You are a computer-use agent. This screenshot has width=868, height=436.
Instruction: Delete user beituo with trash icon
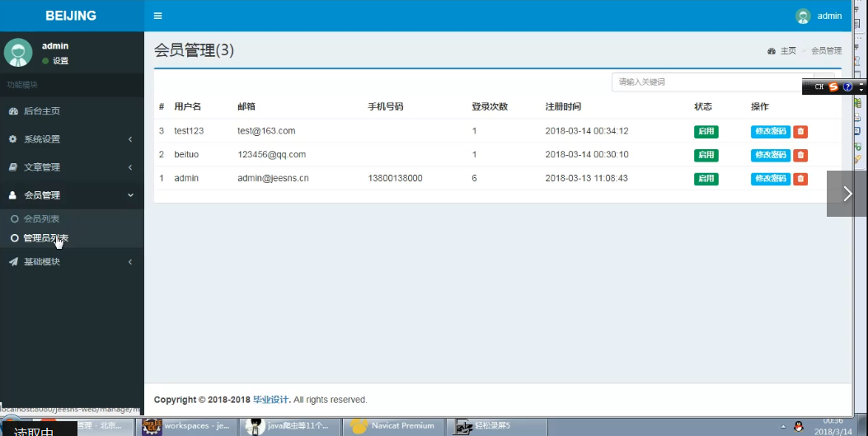click(800, 155)
